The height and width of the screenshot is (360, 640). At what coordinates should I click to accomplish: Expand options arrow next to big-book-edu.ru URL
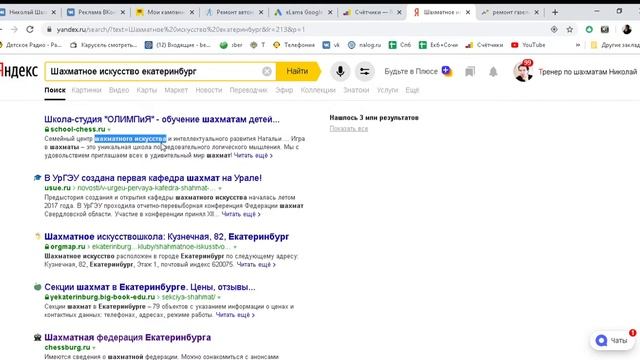[219, 297]
